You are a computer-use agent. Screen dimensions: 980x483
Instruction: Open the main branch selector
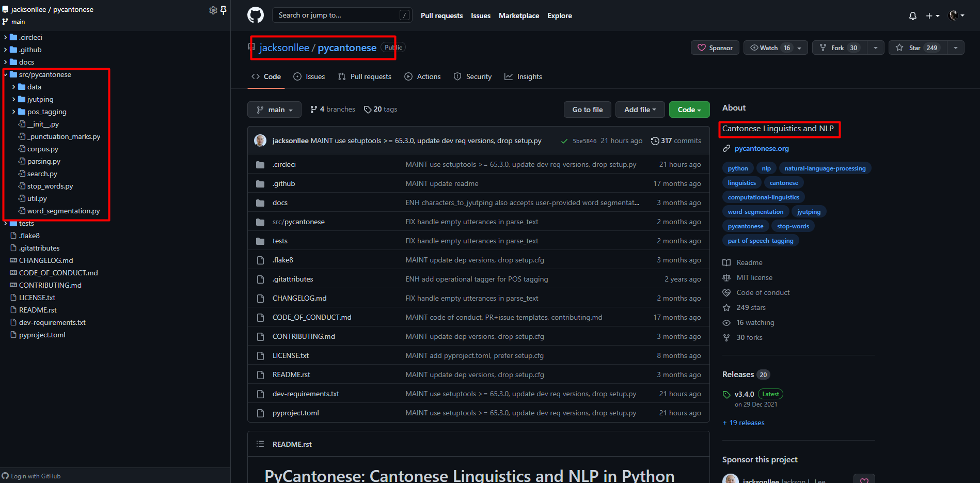pyautogui.click(x=275, y=110)
